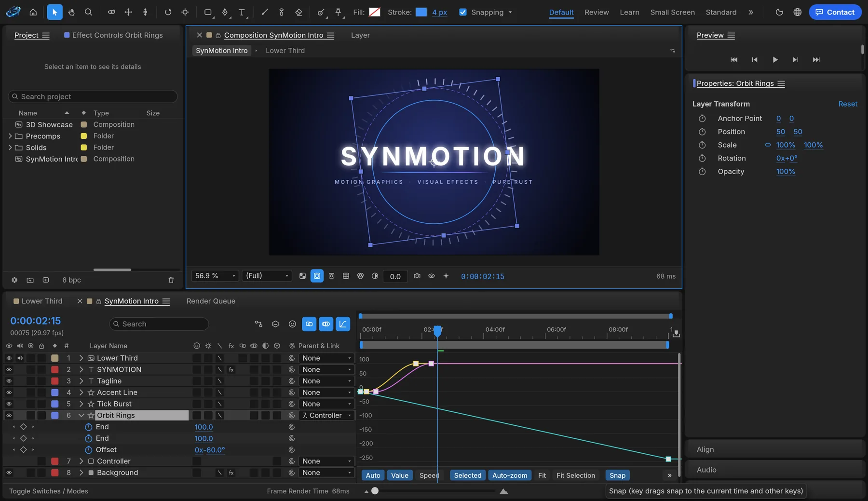This screenshot has width=868, height=501.
Task: Open the viewer zoom 56.9 % dropdown
Action: (215, 276)
